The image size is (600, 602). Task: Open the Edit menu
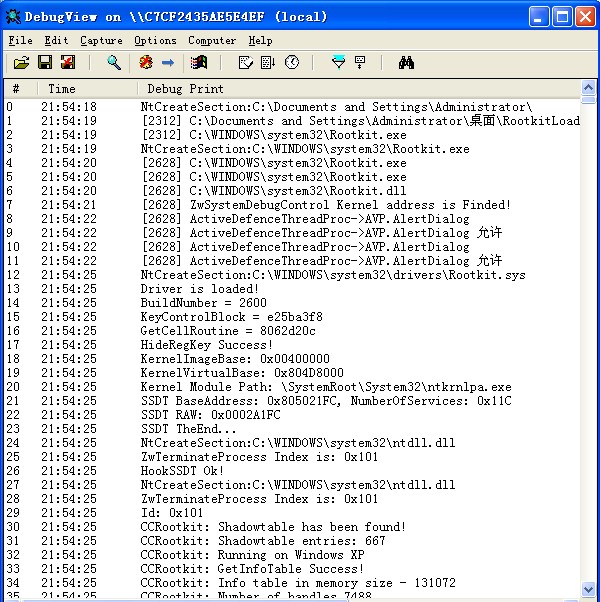click(x=56, y=40)
